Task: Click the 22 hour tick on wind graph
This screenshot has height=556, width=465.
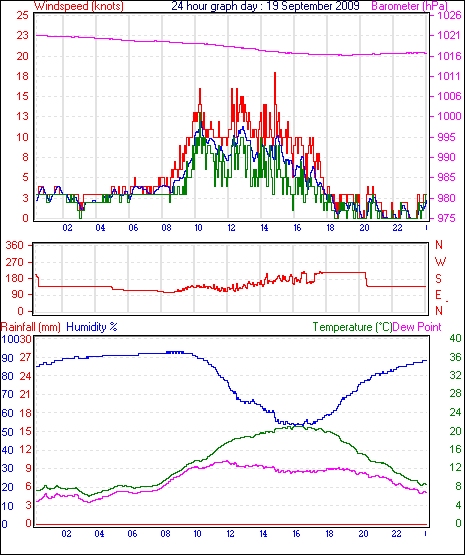Action: (397, 228)
